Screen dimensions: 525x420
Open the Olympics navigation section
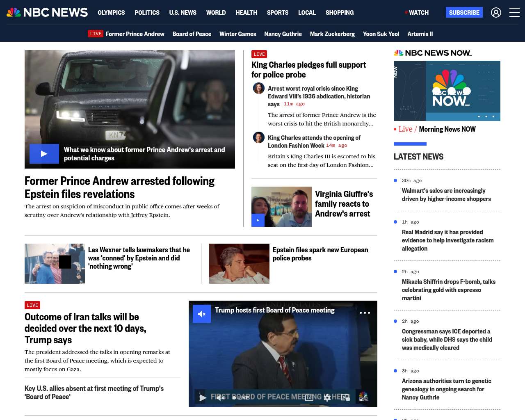(x=111, y=13)
